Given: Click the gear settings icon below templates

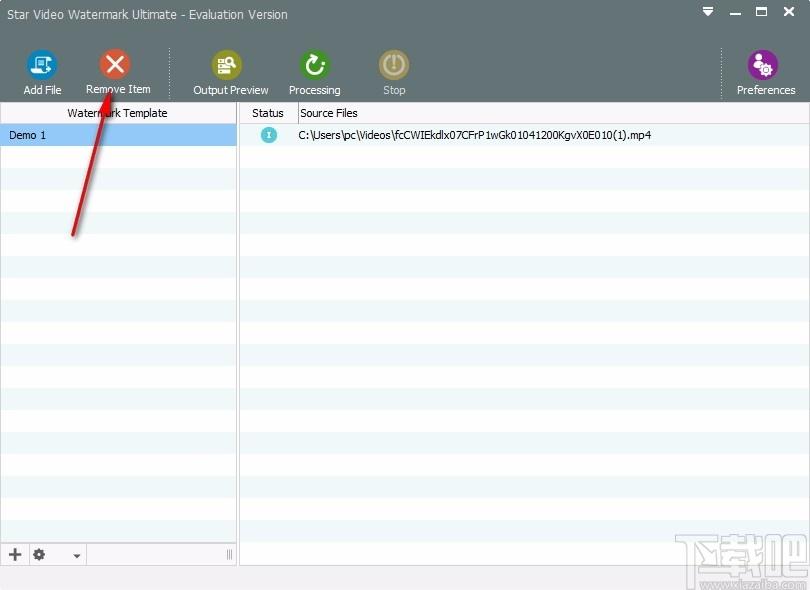Looking at the screenshot, I should (39, 554).
